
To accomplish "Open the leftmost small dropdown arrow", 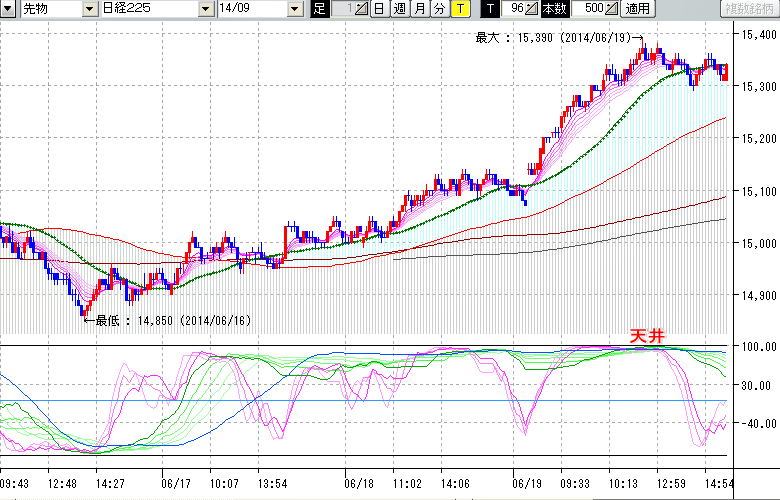I will [9, 9].
